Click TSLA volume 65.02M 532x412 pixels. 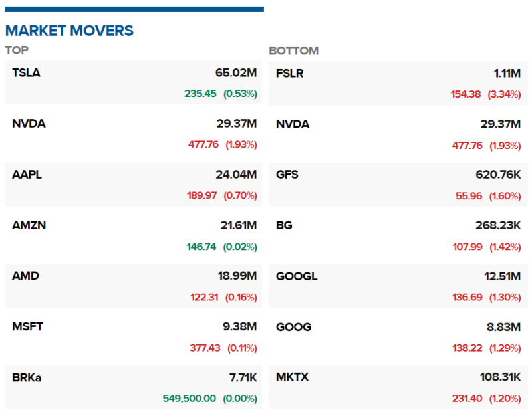236,73
